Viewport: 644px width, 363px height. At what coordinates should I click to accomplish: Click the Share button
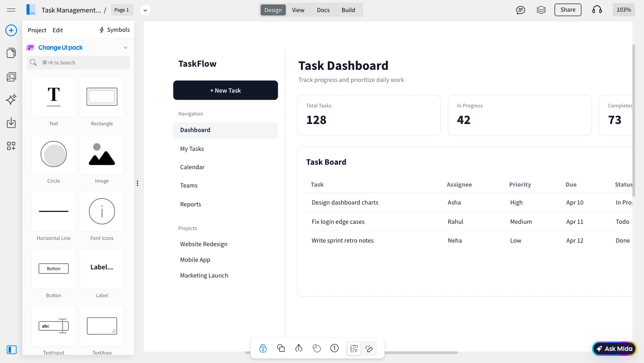click(568, 10)
